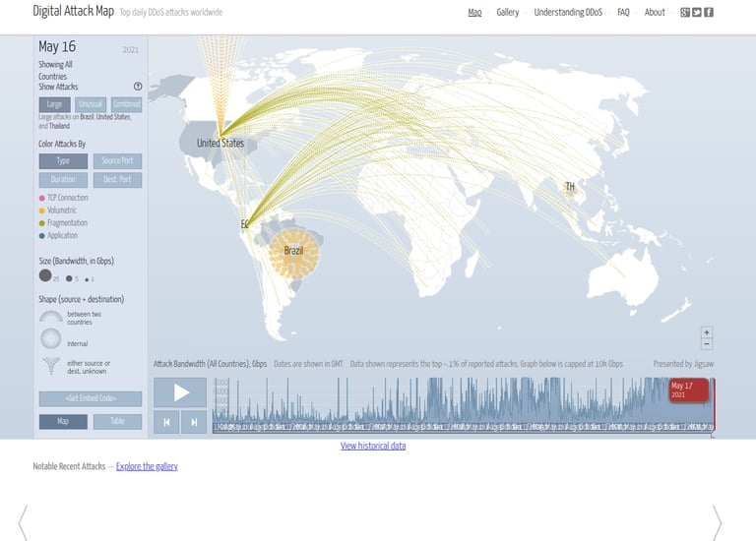Switch to Table view
Image resolution: width=756 pixels, height=541 pixels.
coord(117,422)
